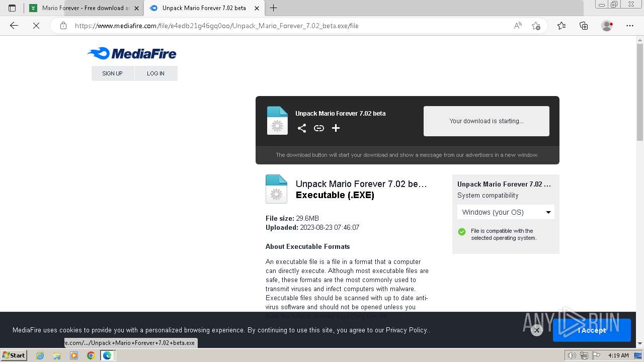This screenshot has width=644, height=362.
Task: Click Unpack Mario Forever title in dark panel
Action: 341,114
